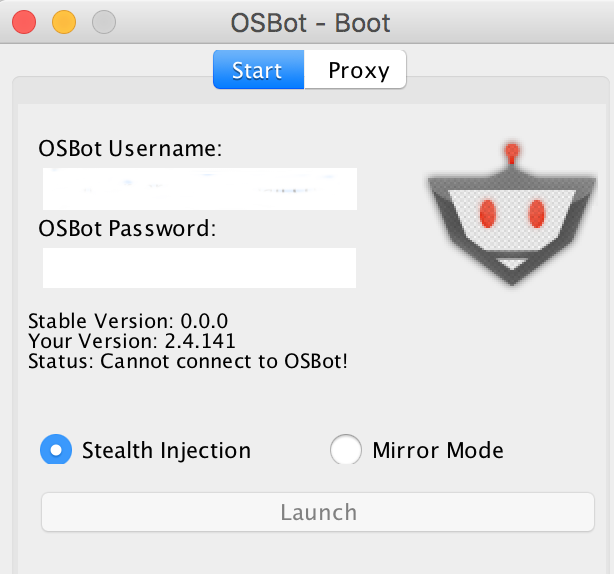Image resolution: width=614 pixels, height=574 pixels.
Task: Switch to the Start tab
Action: [258, 70]
